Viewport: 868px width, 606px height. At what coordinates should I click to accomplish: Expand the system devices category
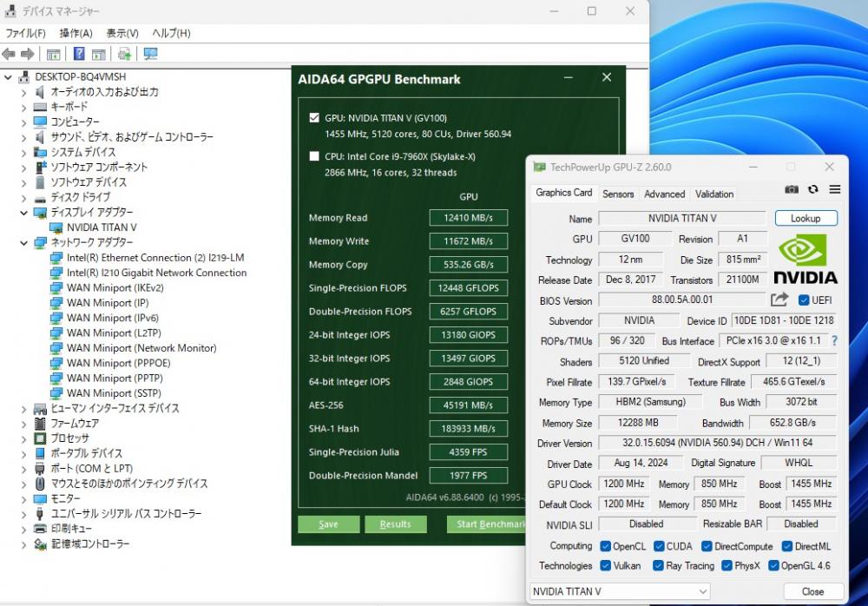23,152
